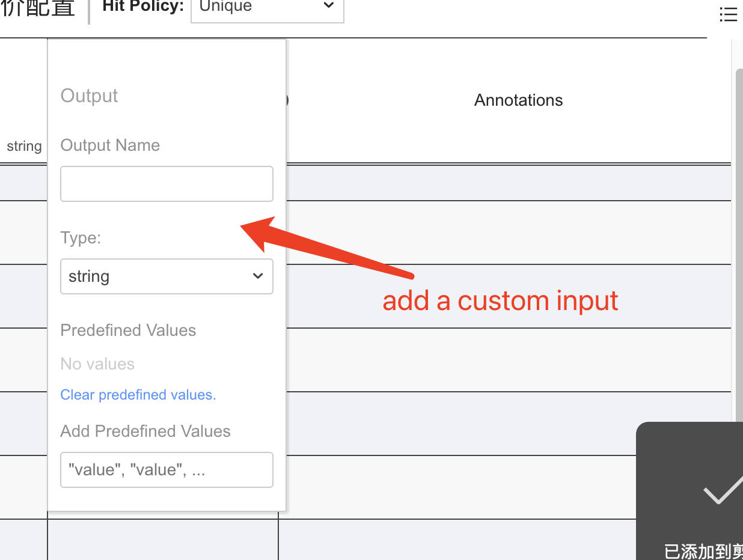Click the 'No values' placeholder text
The height and width of the screenshot is (560, 743).
pos(97,364)
